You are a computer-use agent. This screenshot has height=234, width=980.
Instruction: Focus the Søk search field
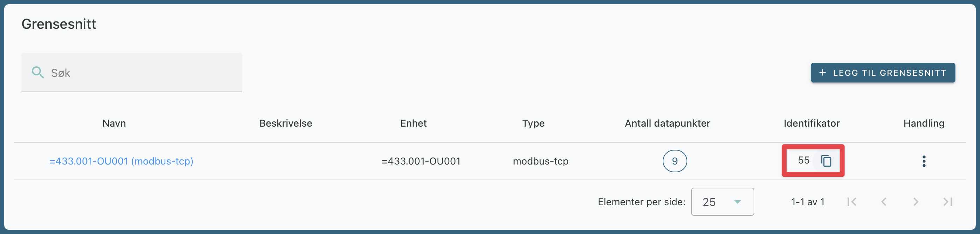[145, 73]
